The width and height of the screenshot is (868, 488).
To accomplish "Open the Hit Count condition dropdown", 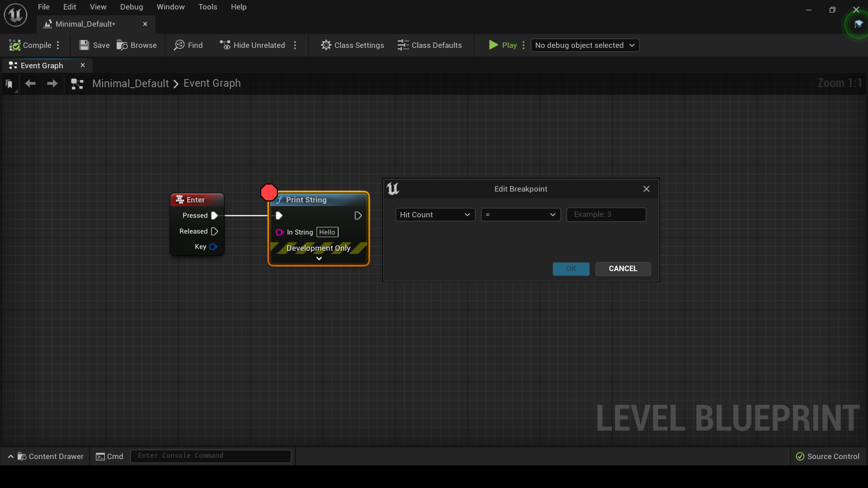I will tap(435, 215).
